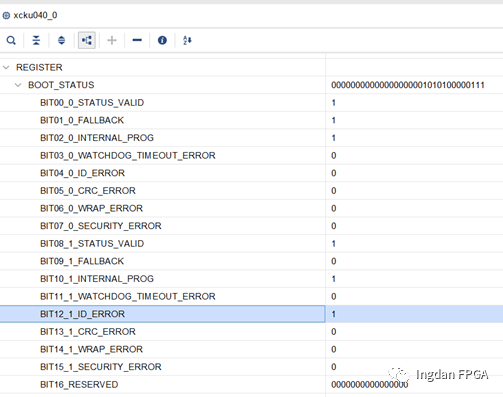
Task: Click the REGISTER label text
Action: (39, 67)
